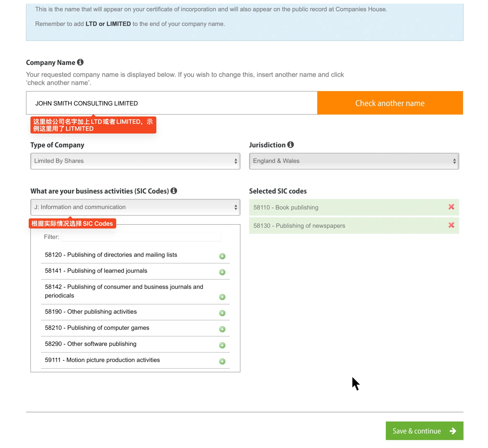
Task: Click the Company Name info icon
Action: [80, 62]
